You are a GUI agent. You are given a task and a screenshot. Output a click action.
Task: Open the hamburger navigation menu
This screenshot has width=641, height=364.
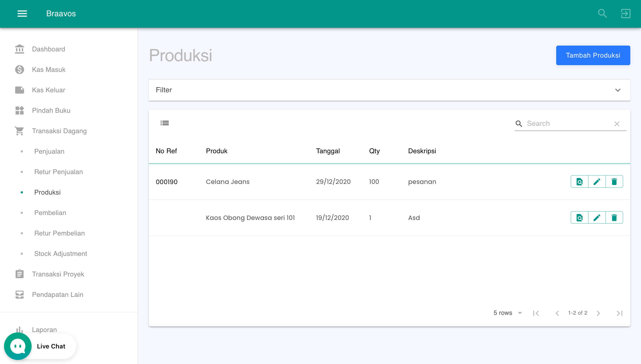click(22, 14)
